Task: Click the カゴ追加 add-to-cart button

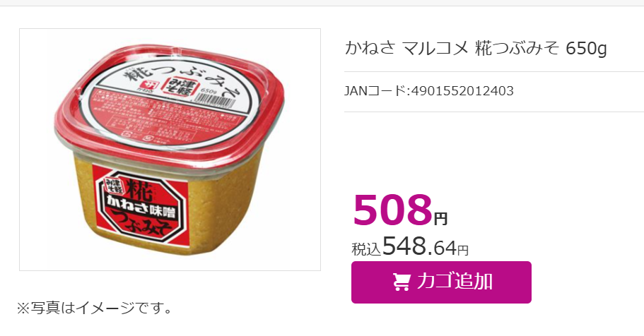Action: [441, 282]
